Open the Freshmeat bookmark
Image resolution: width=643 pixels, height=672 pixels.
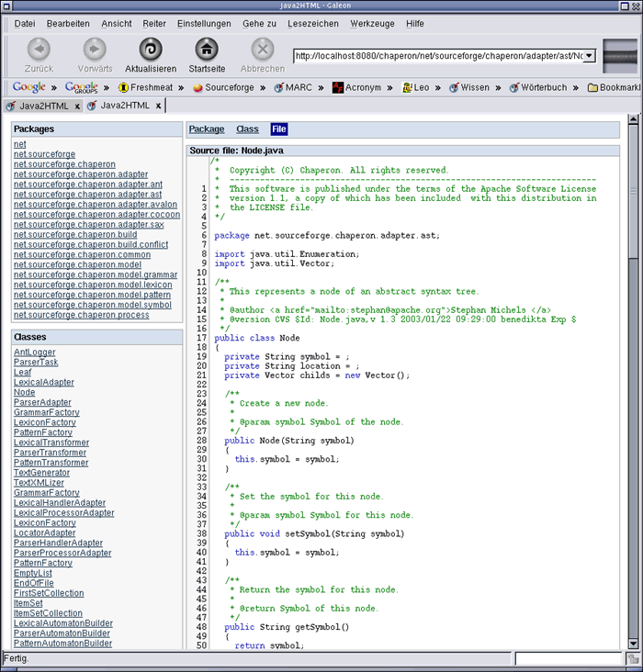coord(149,88)
